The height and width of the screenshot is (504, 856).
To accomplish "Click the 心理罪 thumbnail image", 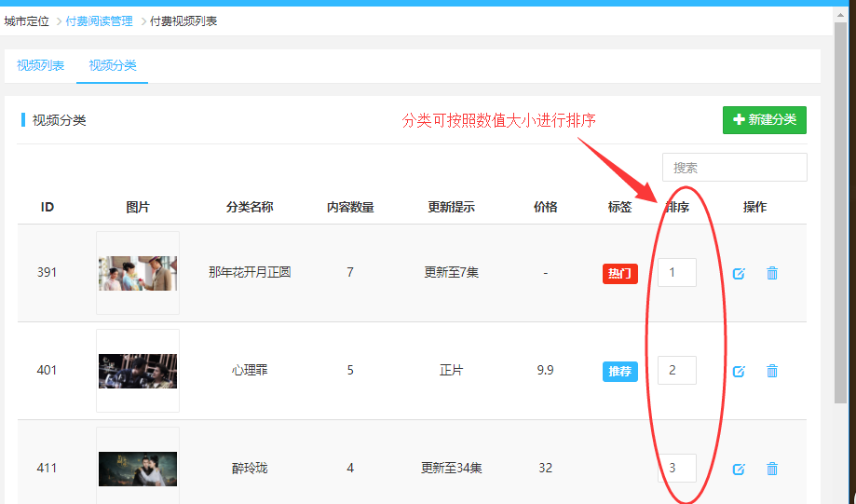I will 138,371.
